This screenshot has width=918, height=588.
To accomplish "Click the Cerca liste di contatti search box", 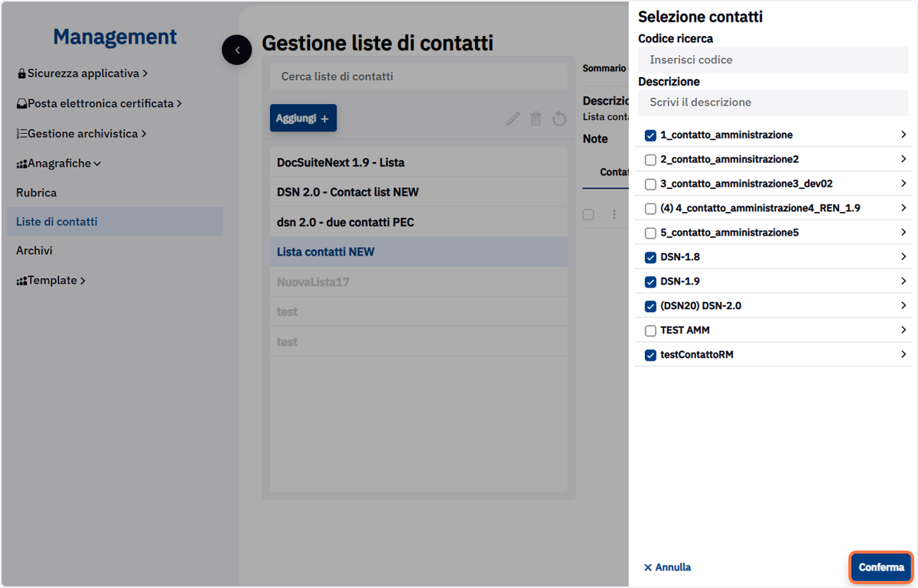I will point(418,76).
